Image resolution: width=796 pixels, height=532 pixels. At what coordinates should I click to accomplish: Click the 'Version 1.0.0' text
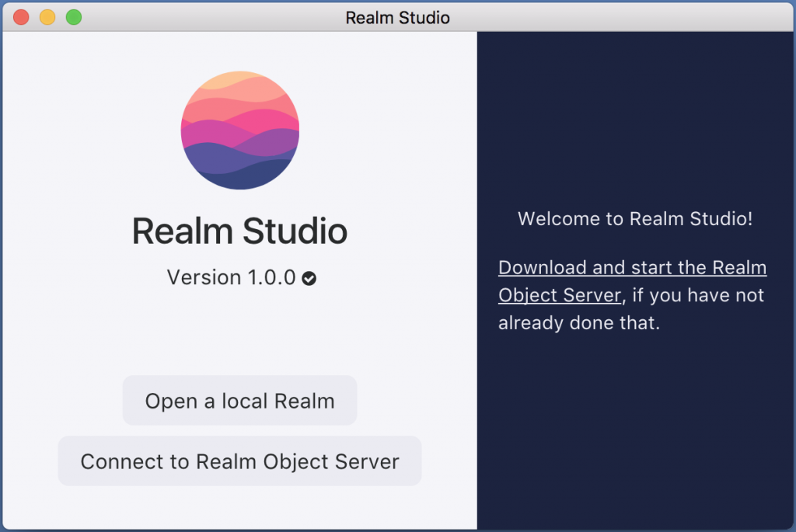231,277
